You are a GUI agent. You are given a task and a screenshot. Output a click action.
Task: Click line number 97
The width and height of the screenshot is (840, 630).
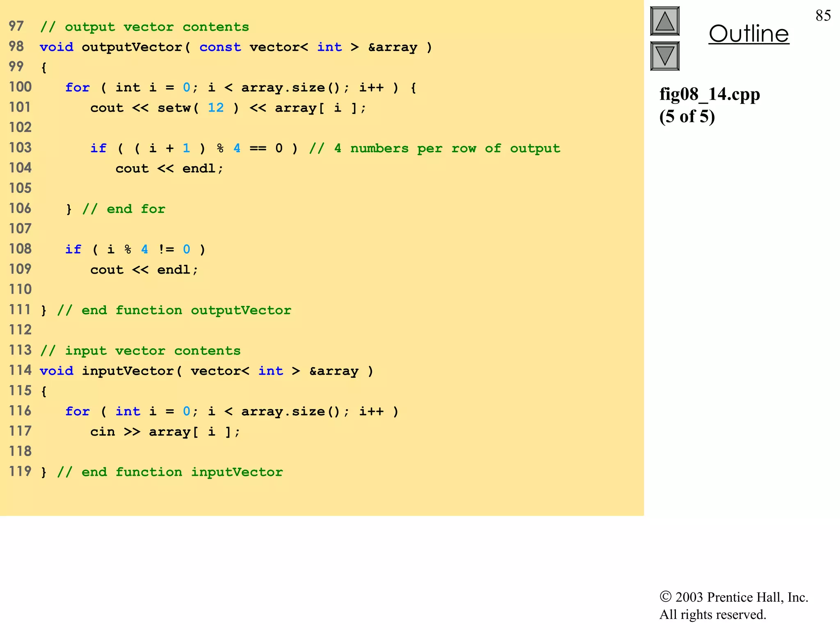point(16,26)
